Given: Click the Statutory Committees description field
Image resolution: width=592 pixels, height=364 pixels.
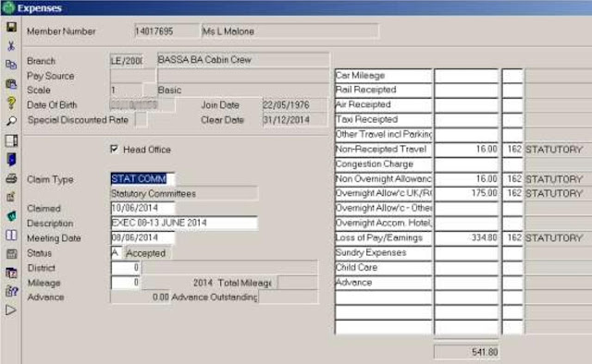Looking at the screenshot, I should (x=184, y=193).
